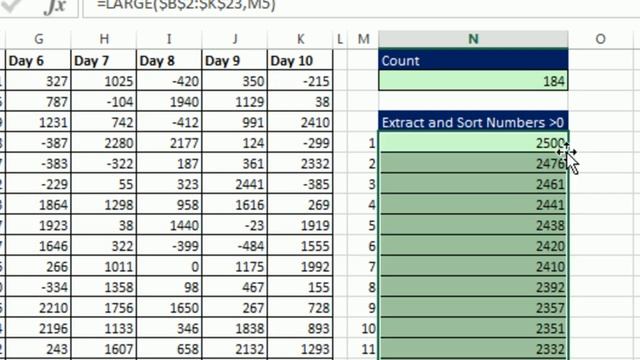Click cell with value -215
This screenshot has height=360, width=640.
click(x=300, y=81)
